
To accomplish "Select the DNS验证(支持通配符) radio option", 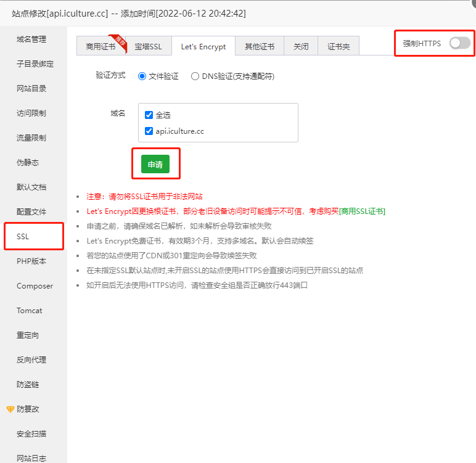I will [x=195, y=76].
